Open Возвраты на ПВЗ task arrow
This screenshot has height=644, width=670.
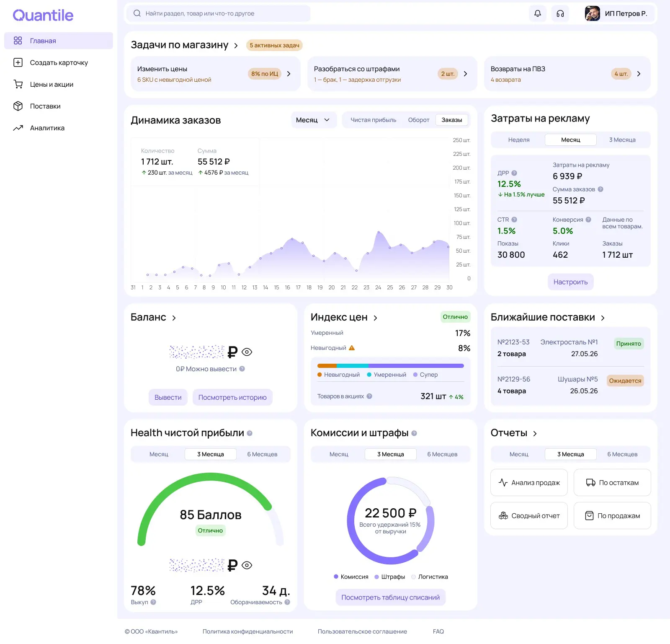(x=639, y=74)
